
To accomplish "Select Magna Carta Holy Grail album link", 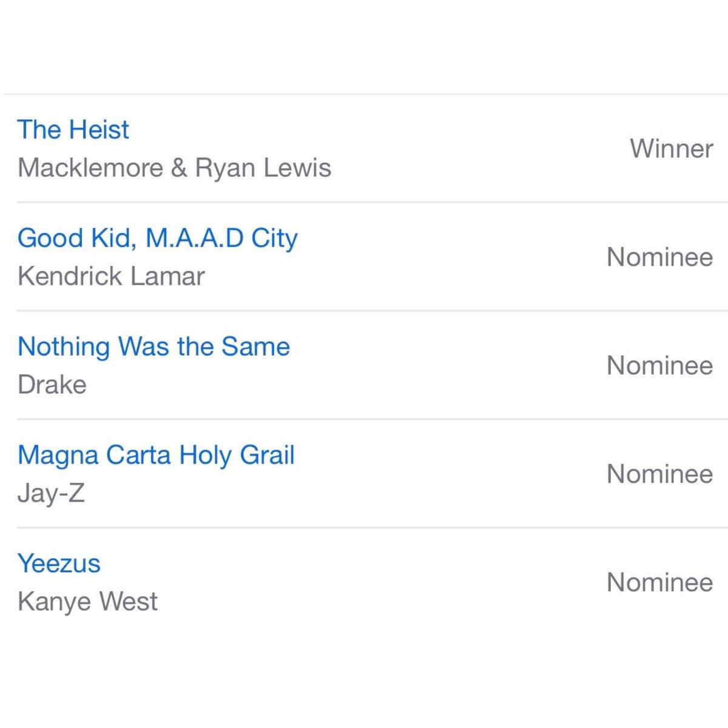I will coord(157,455).
